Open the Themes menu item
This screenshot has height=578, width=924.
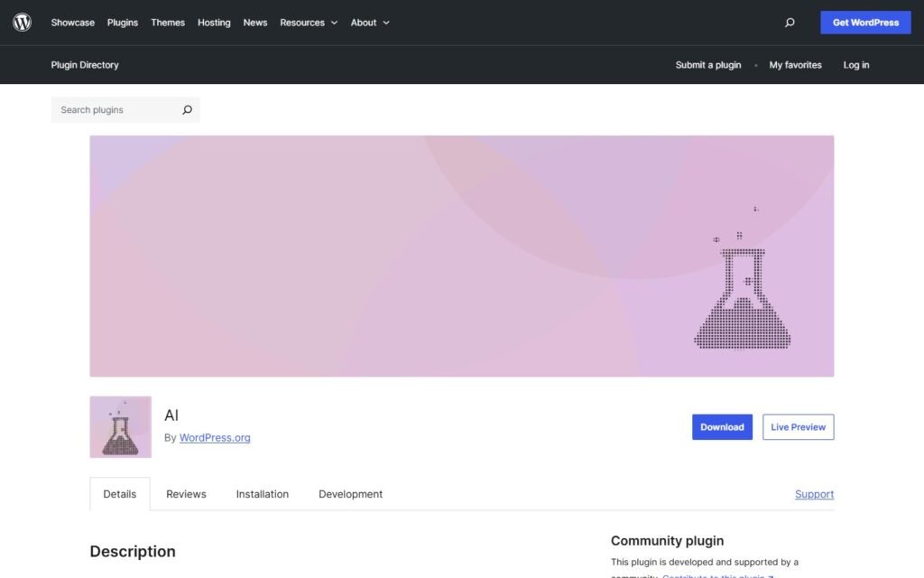[x=168, y=23]
